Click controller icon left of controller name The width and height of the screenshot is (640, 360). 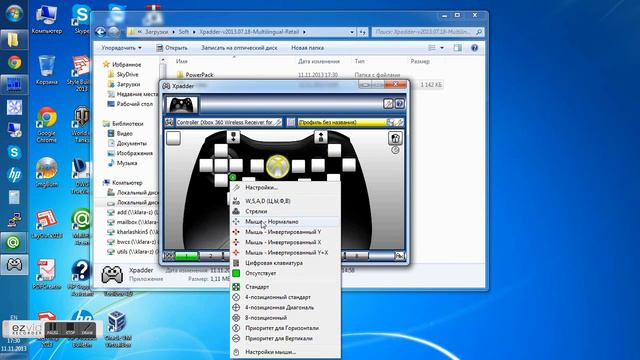[169, 122]
